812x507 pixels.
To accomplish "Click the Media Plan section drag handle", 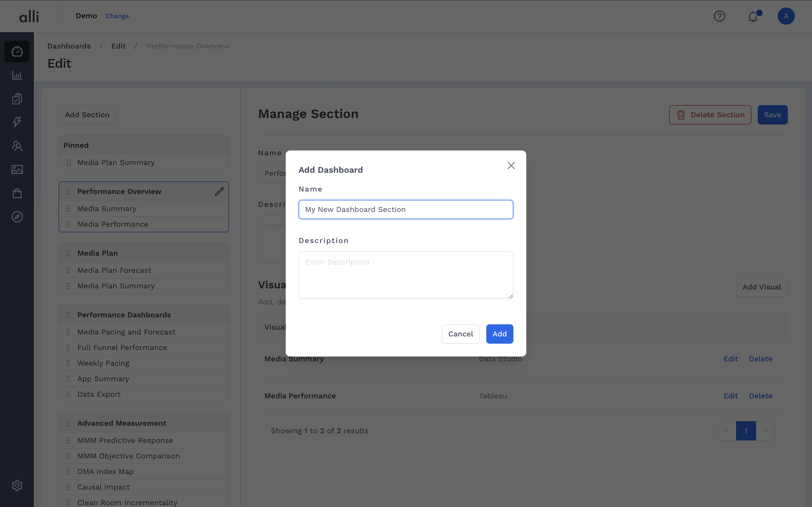I will pyautogui.click(x=68, y=253).
